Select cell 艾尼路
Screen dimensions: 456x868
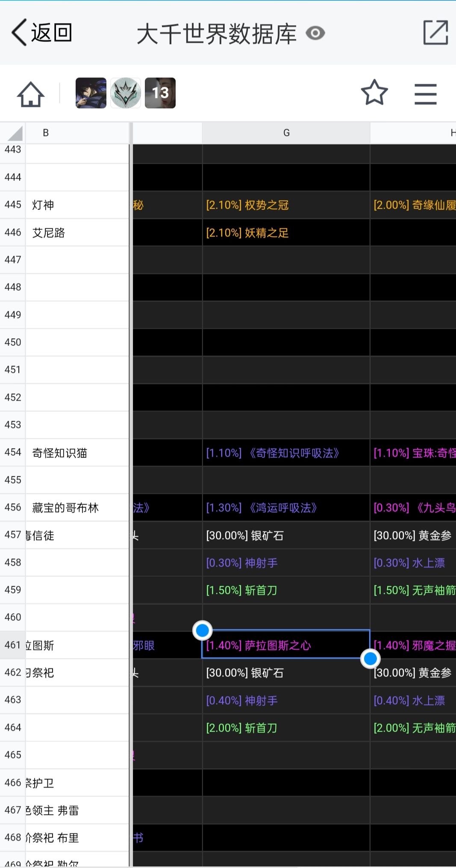click(x=77, y=233)
